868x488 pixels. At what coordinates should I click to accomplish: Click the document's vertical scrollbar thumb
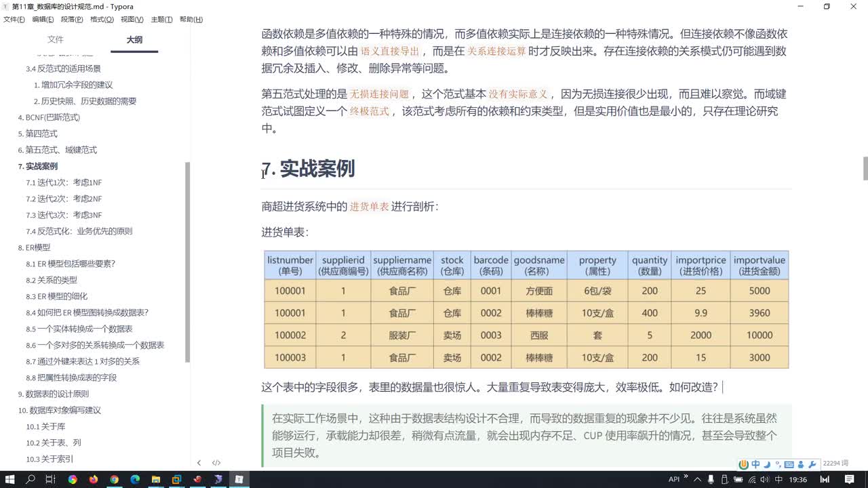(x=865, y=168)
